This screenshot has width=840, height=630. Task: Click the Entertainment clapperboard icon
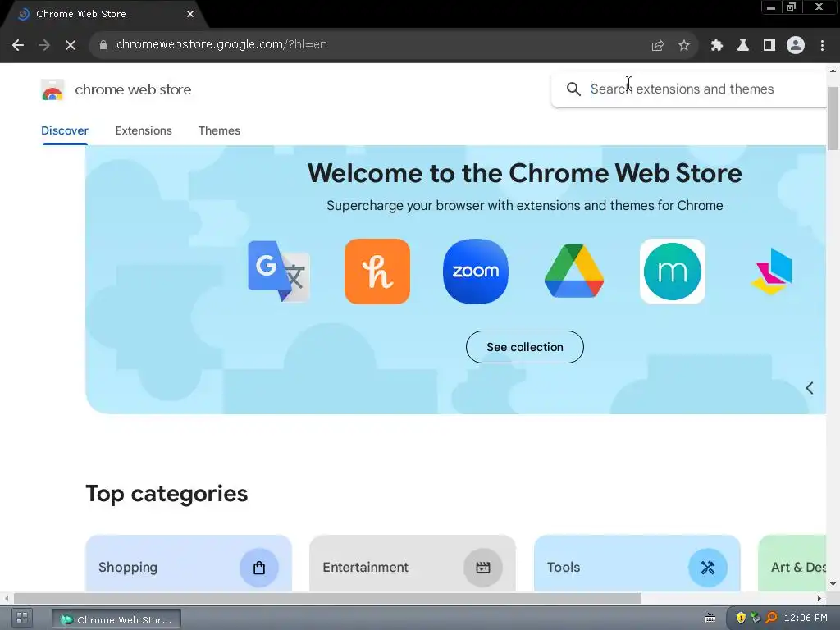pyautogui.click(x=482, y=568)
